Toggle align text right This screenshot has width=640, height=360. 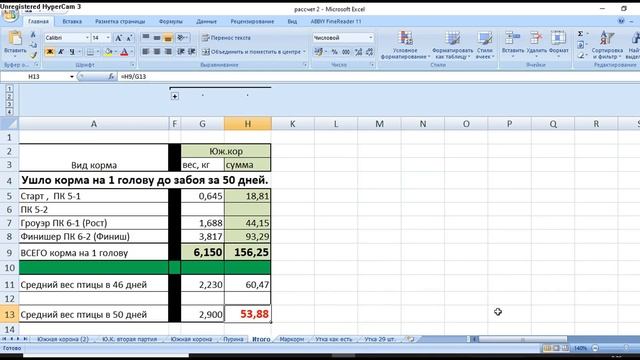tap(168, 52)
